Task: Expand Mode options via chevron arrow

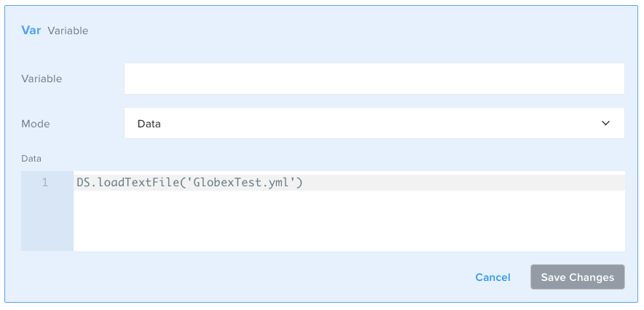Action: pyautogui.click(x=605, y=124)
